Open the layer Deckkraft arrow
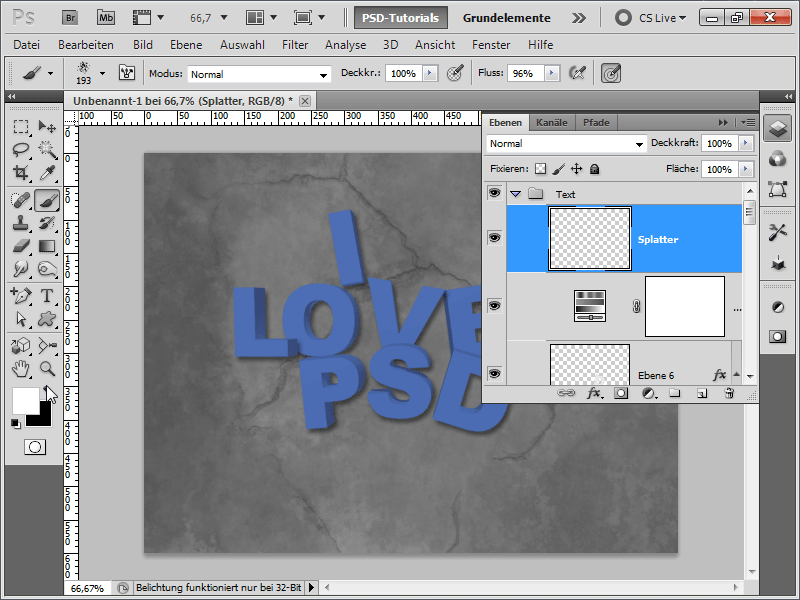Image resolution: width=800 pixels, height=600 pixels. point(746,143)
